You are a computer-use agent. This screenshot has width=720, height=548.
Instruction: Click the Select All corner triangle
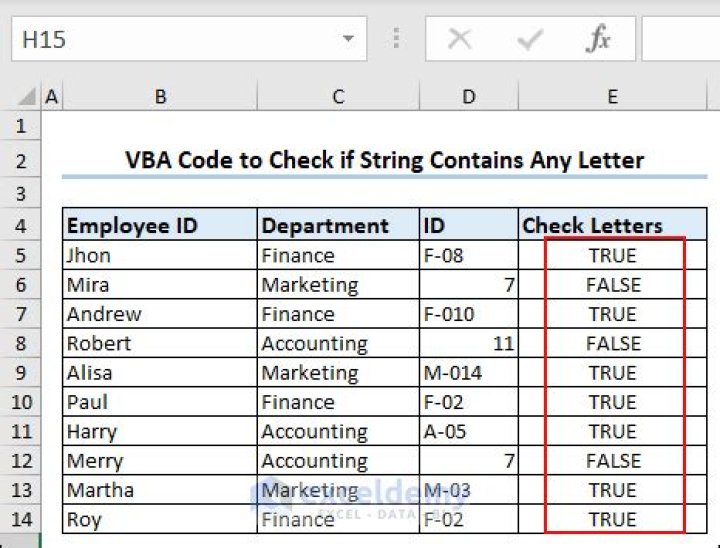click(x=27, y=97)
